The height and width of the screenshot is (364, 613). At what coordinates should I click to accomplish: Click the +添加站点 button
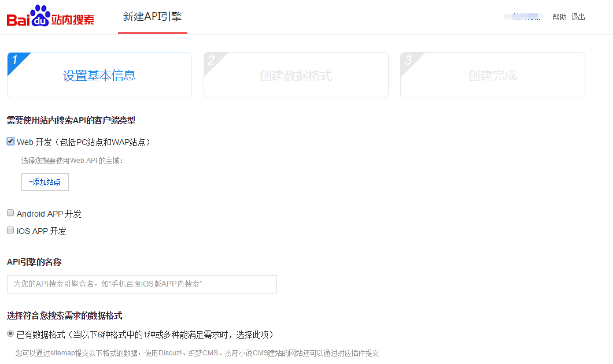tap(45, 182)
